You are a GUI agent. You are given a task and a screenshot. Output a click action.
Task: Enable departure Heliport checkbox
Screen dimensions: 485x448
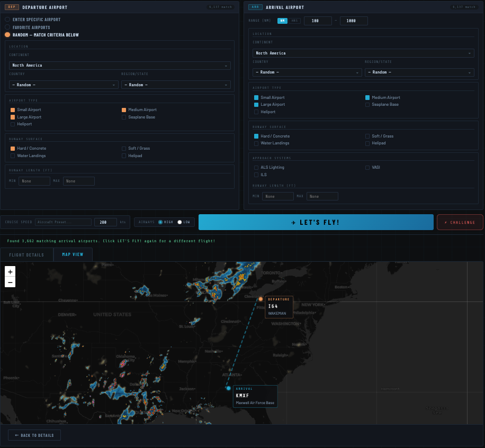[13, 124]
